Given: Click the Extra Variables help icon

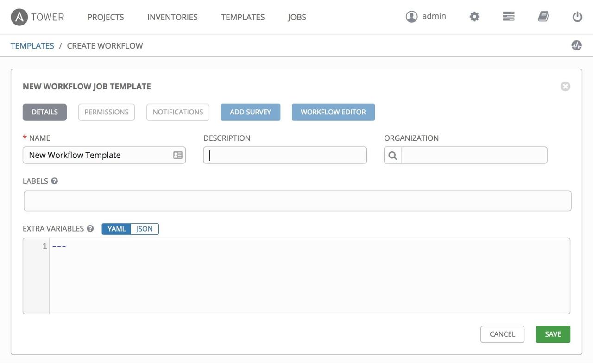Looking at the screenshot, I should (88, 227).
